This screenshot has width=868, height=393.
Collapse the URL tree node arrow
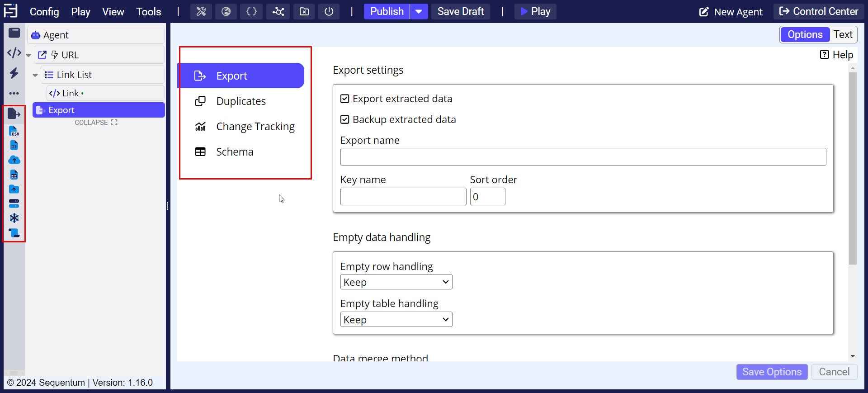click(28, 55)
